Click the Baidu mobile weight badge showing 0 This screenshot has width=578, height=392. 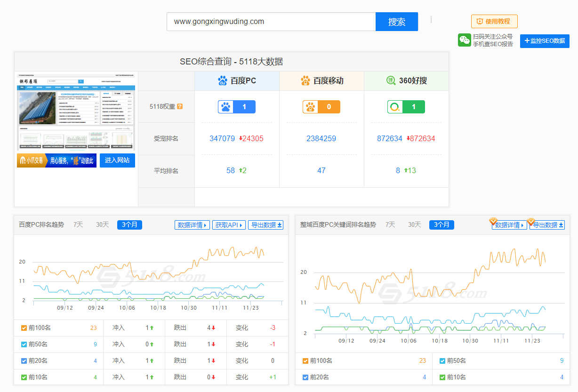click(x=321, y=107)
